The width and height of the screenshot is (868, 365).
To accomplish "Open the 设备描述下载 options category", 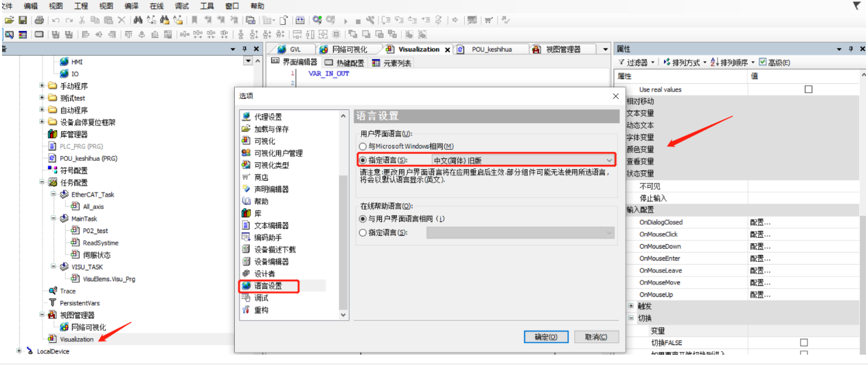I will pos(275,250).
